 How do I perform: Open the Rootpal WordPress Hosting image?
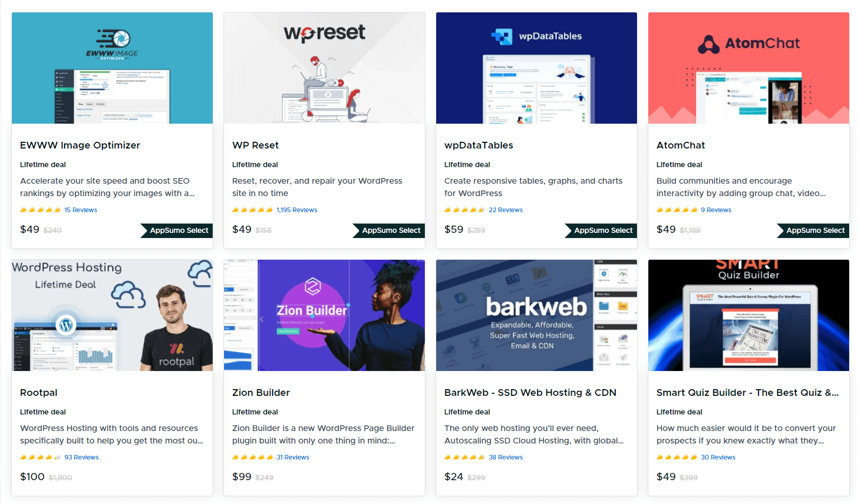tap(112, 315)
